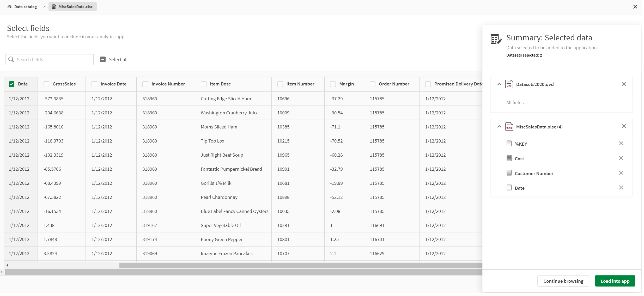This screenshot has width=644, height=296.
Task: Click the Datasets2020.qvd dataset icon
Action: click(509, 84)
